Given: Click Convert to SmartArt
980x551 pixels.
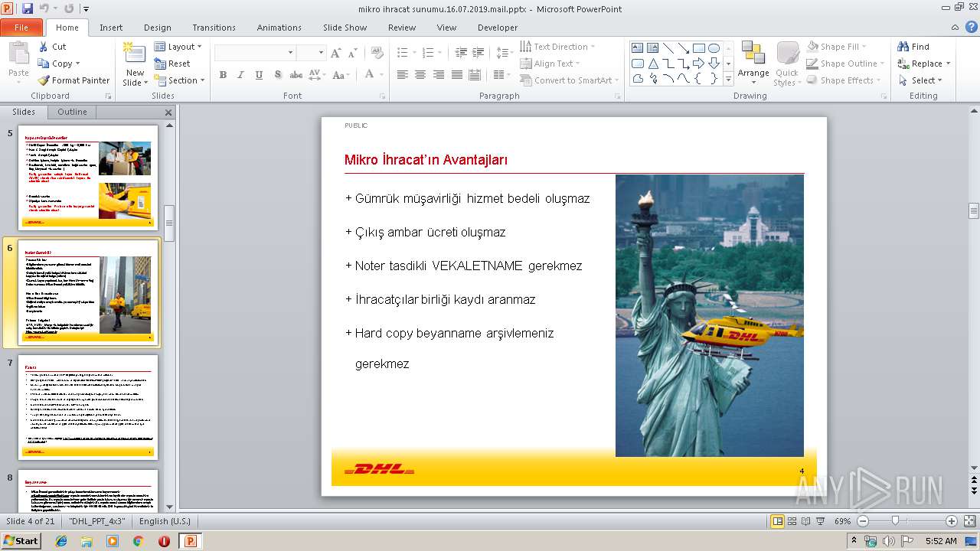Looking at the screenshot, I should click(570, 80).
